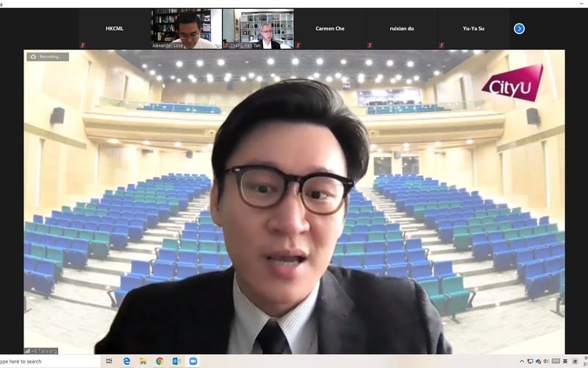Viewport: 588px width, 368px height.
Task: Open Zoom from the Windows taskbar
Action: [193, 361]
